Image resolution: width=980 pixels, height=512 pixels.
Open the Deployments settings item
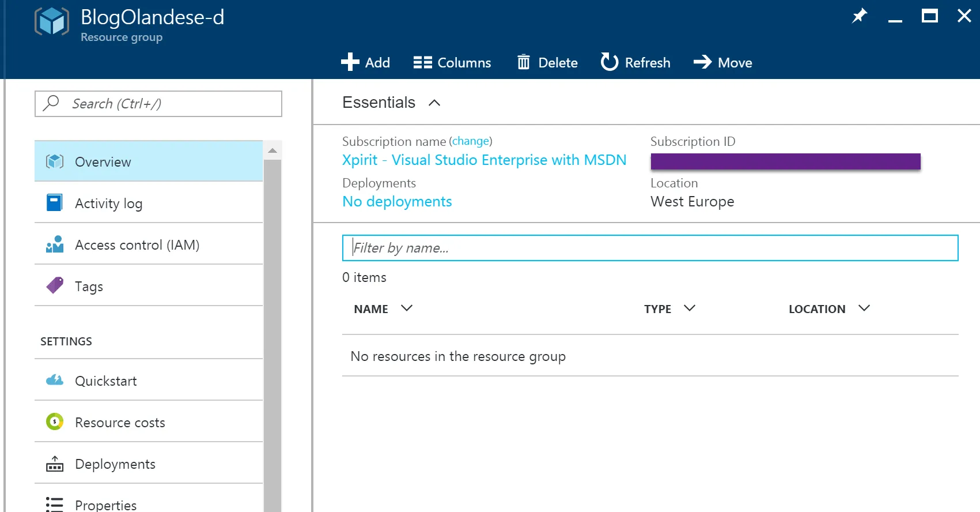(149, 464)
